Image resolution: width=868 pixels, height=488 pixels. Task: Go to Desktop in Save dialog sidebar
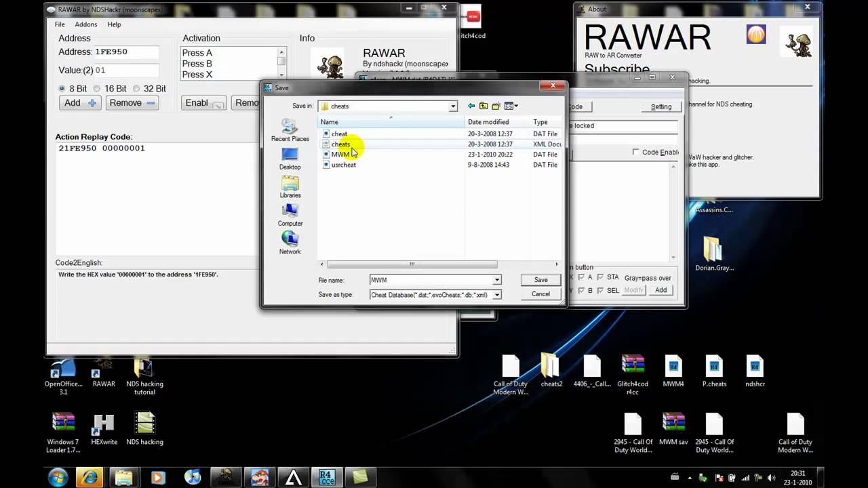(x=290, y=159)
